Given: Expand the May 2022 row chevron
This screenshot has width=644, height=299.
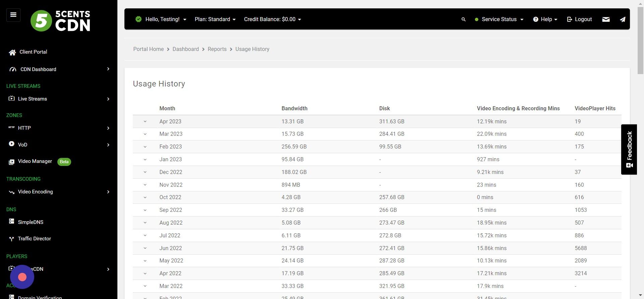Looking at the screenshot, I should pos(145,261).
